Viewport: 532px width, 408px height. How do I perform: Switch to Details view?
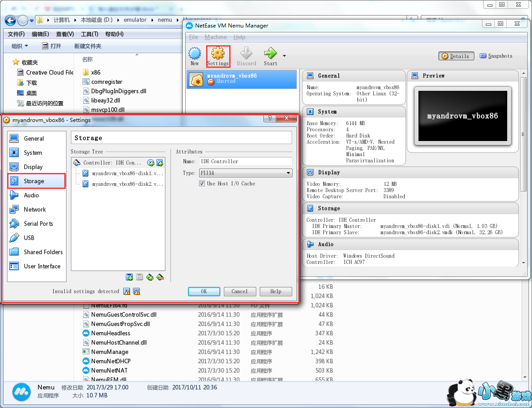(x=457, y=56)
